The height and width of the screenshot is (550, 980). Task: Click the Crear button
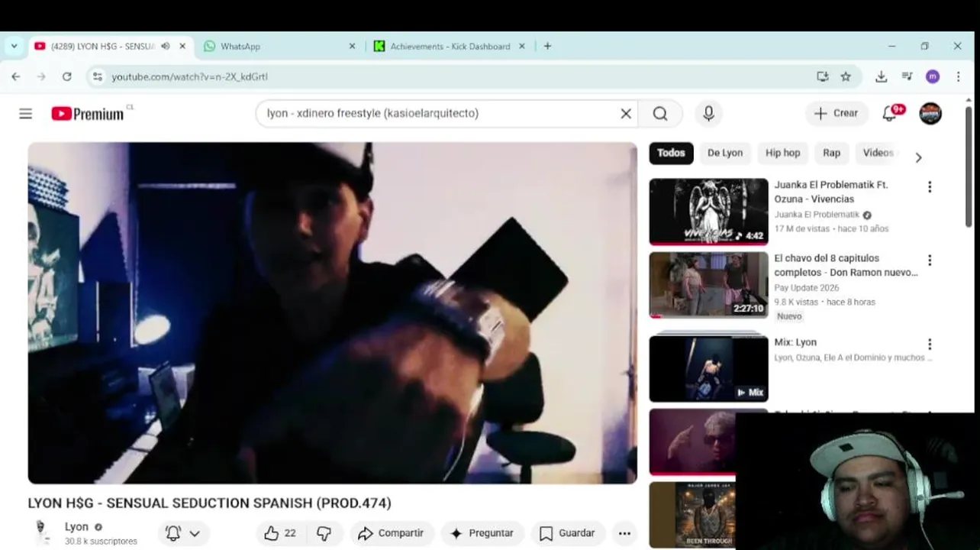coord(837,113)
